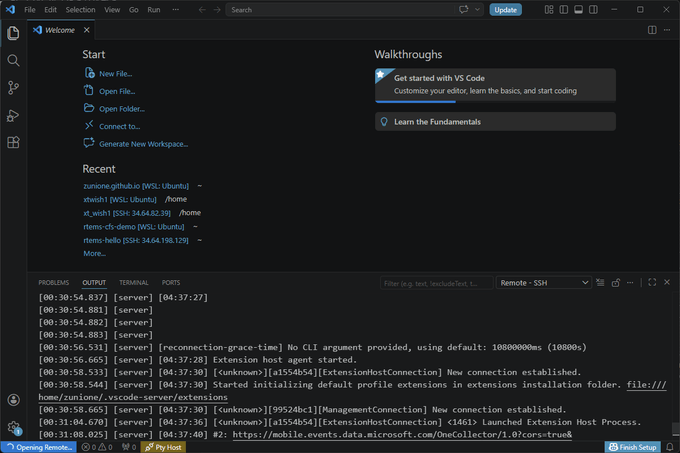The width and height of the screenshot is (680, 453).
Task: Toggle output scroll lock
Action: tap(615, 283)
